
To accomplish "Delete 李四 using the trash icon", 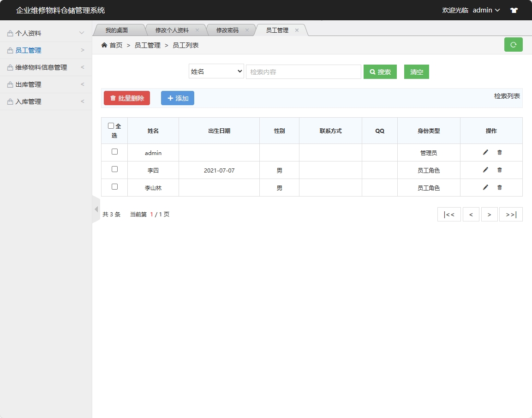I will coord(499,169).
